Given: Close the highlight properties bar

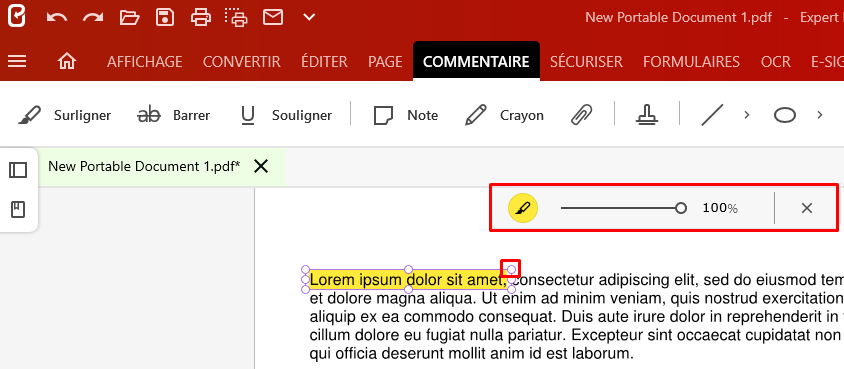Looking at the screenshot, I should [806, 208].
